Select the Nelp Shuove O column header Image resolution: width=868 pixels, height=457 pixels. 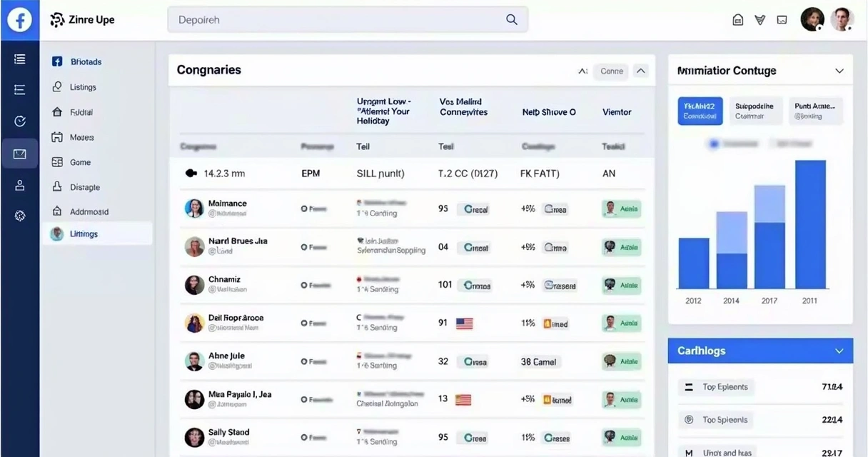coord(549,112)
